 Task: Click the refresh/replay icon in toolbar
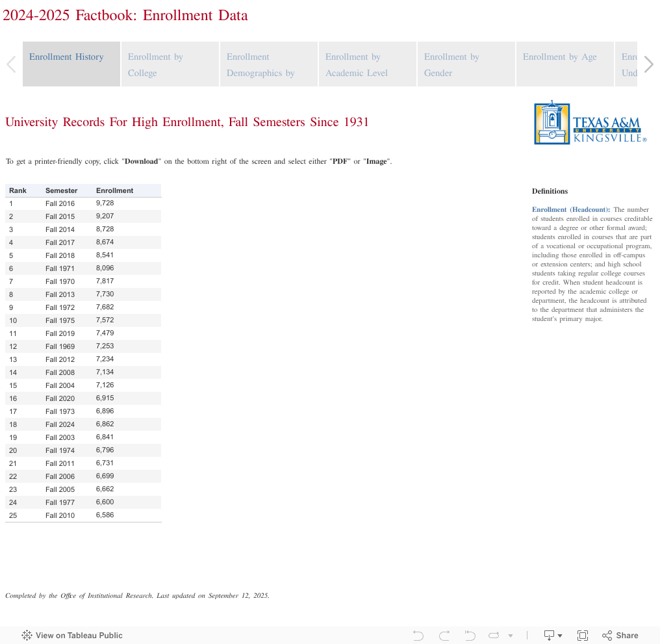pyautogui.click(x=494, y=635)
